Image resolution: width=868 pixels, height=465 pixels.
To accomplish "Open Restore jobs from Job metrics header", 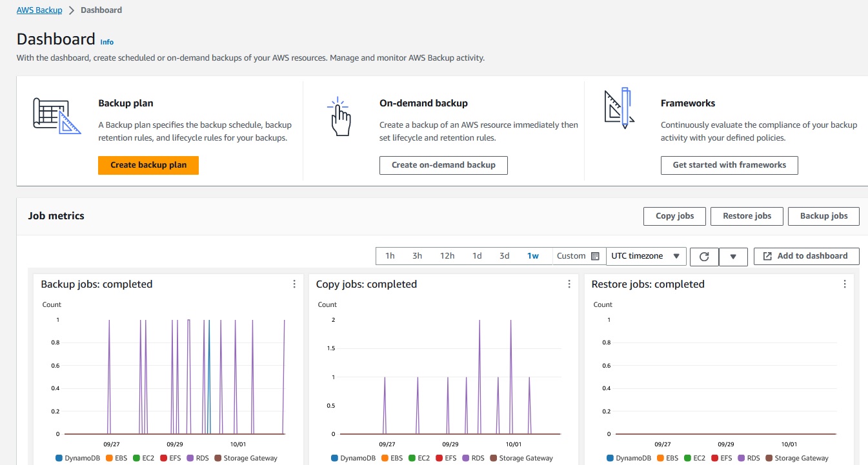I will point(747,216).
